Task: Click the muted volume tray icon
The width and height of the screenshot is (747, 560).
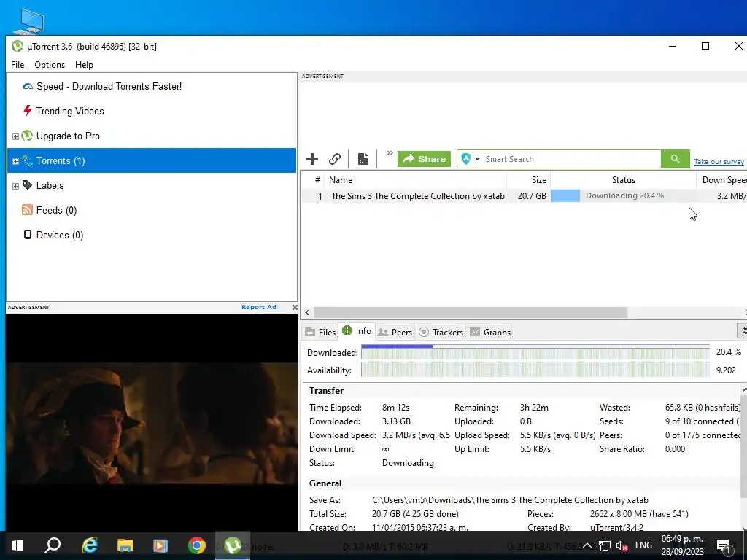Action: [x=622, y=545]
